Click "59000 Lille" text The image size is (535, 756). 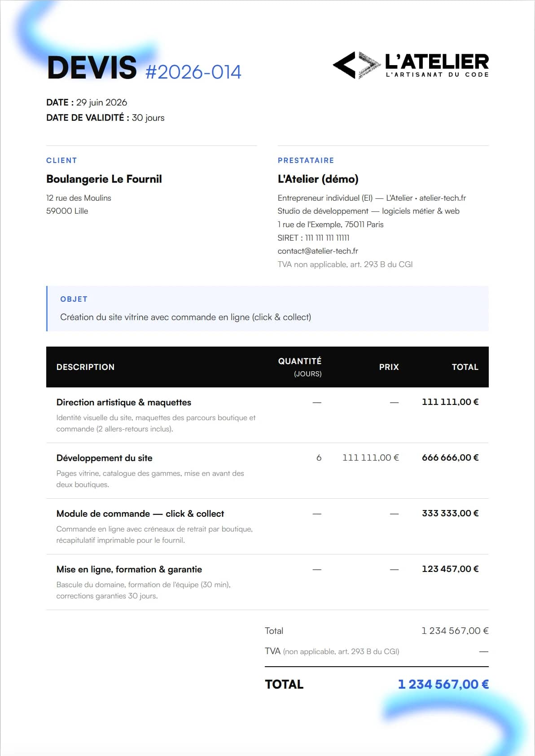[x=67, y=211]
